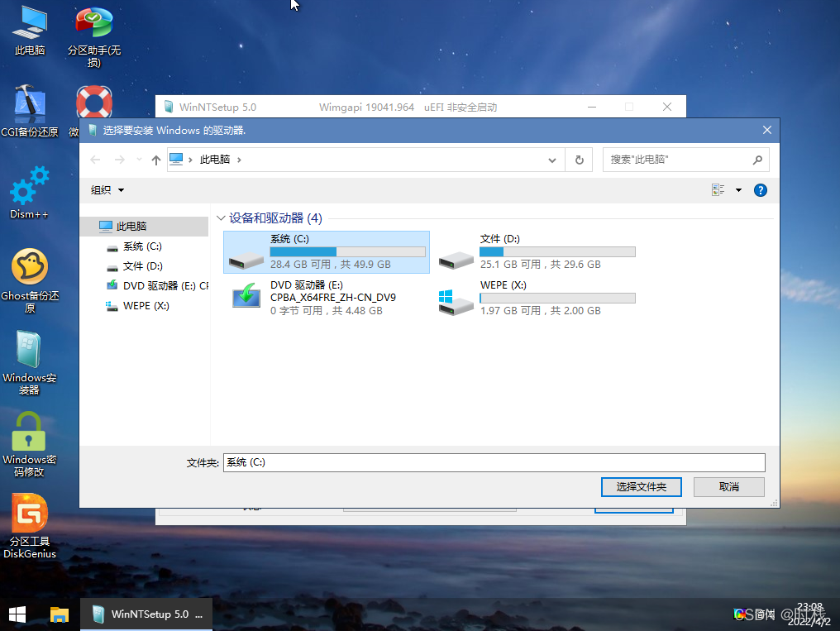Open Ghost备份还原 desktop icon
This screenshot has width=840, height=631.
30,280
